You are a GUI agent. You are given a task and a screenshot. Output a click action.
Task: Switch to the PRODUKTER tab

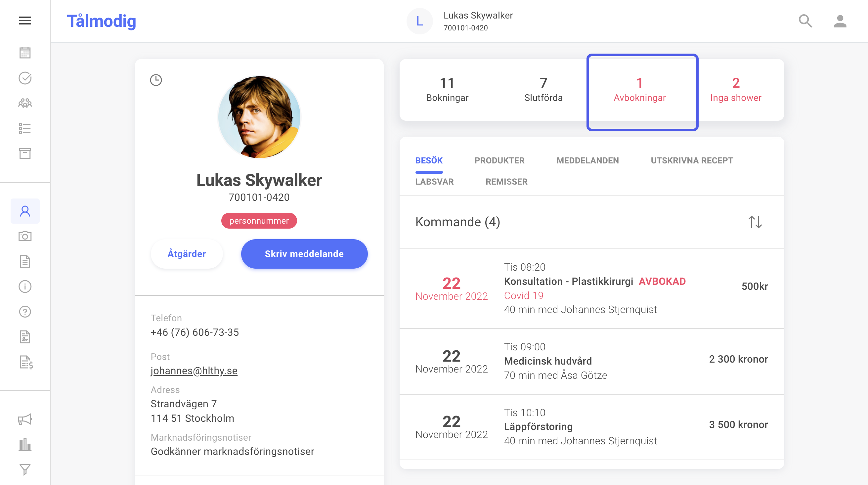[499, 160]
